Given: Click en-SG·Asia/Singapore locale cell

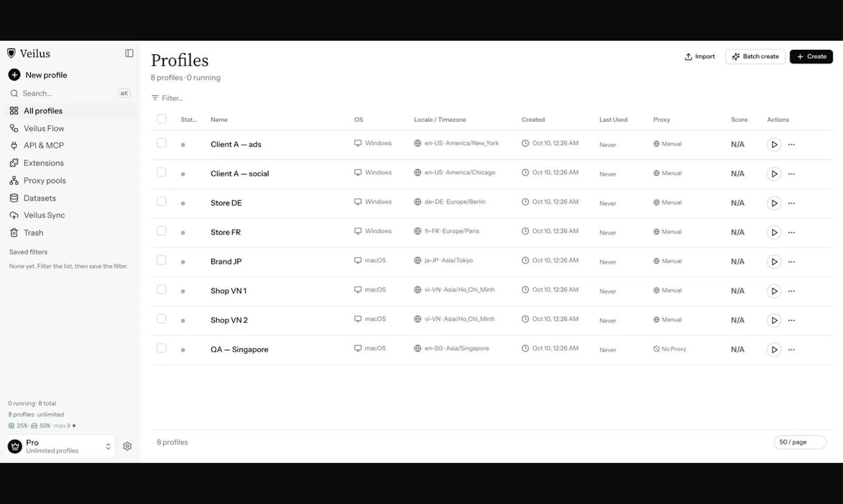Looking at the screenshot, I should [x=452, y=349].
